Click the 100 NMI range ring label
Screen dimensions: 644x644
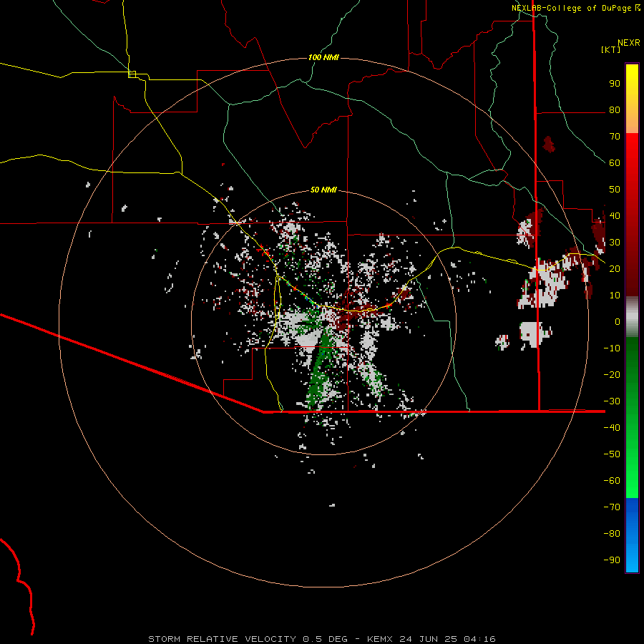323,57
